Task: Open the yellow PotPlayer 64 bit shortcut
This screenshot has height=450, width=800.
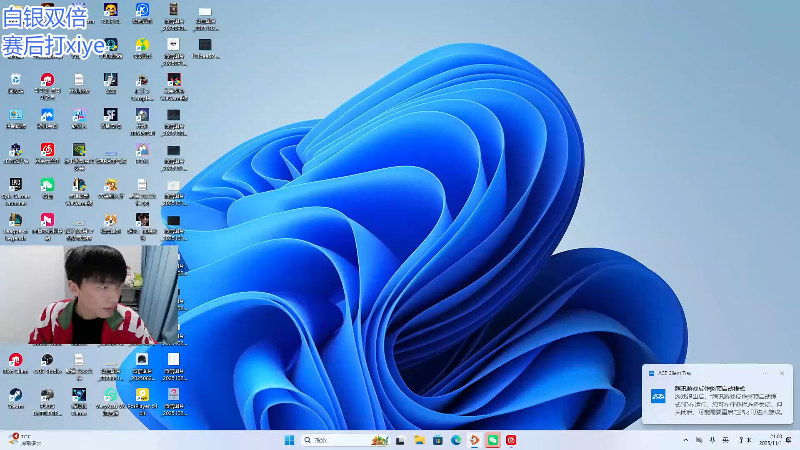Action: pos(142,396)
